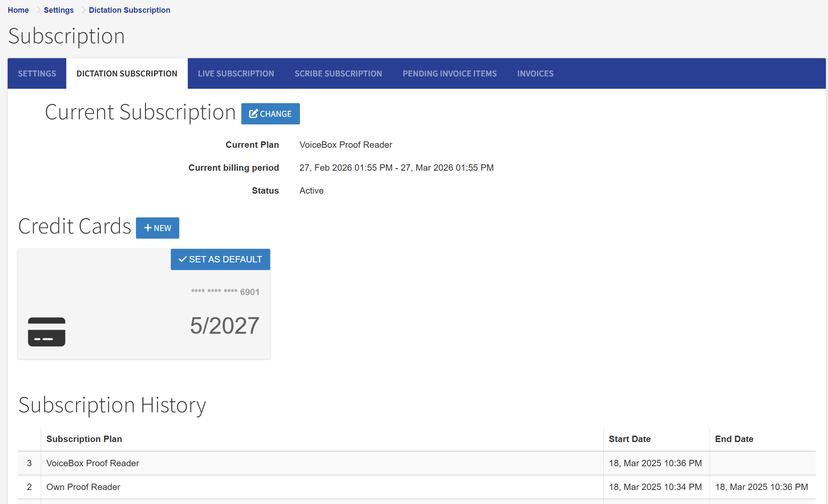Select Own Proof Reader history row

(x=83, y=487)
